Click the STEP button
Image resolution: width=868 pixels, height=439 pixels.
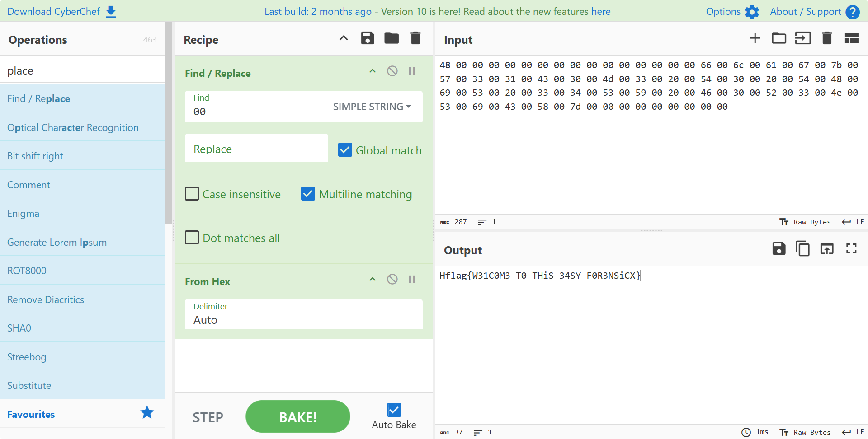pyautogui.click(x=208, y=417)
